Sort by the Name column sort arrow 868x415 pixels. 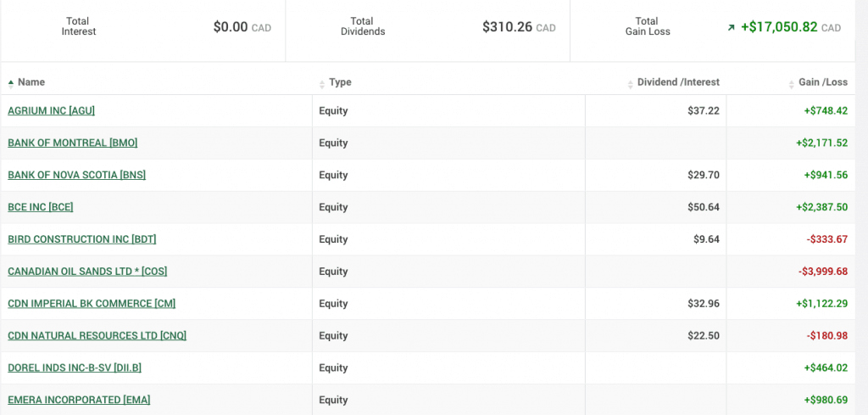pyautogui.click(x=11, y=83)
